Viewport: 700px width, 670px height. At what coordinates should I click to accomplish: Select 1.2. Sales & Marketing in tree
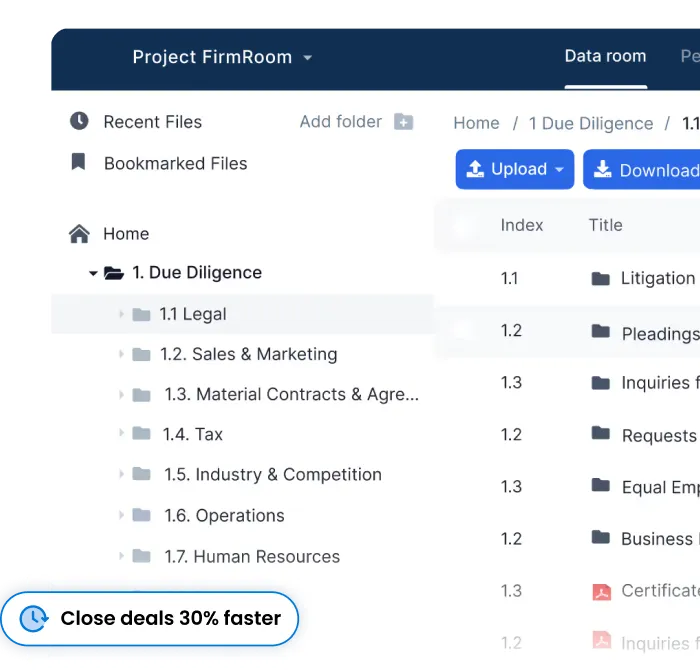coord(249,354)
